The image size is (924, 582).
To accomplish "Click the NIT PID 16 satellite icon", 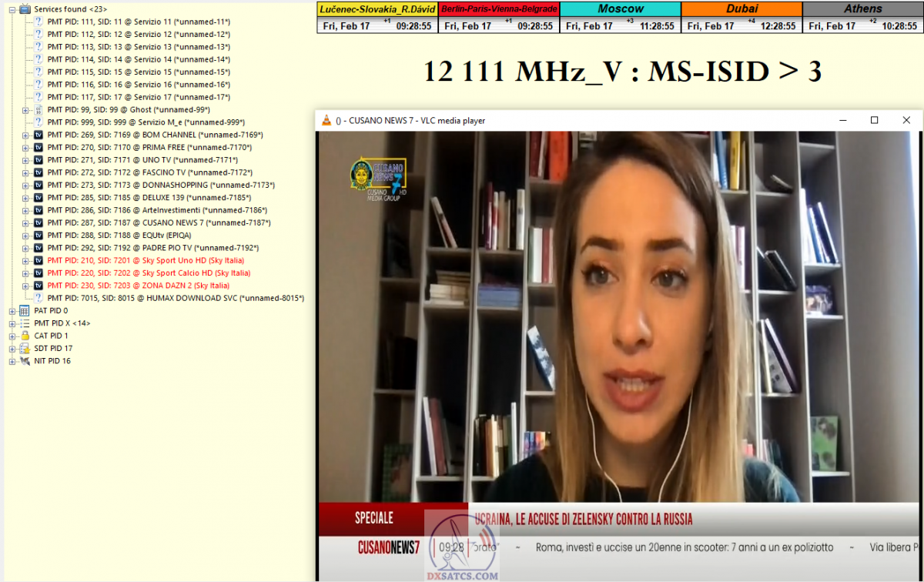I will [x=25, y=361].
